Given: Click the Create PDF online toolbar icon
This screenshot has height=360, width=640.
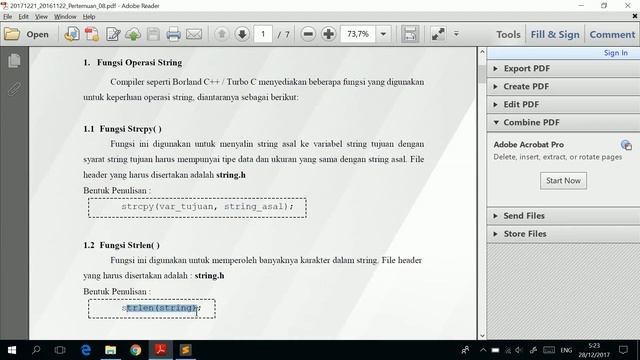Looking at the screenshot, I should point(72,34).
